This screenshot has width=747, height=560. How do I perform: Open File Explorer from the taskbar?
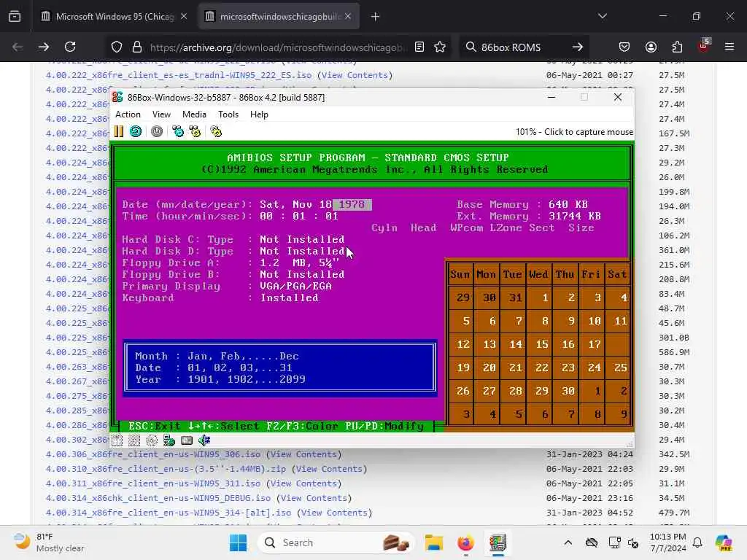434,542
